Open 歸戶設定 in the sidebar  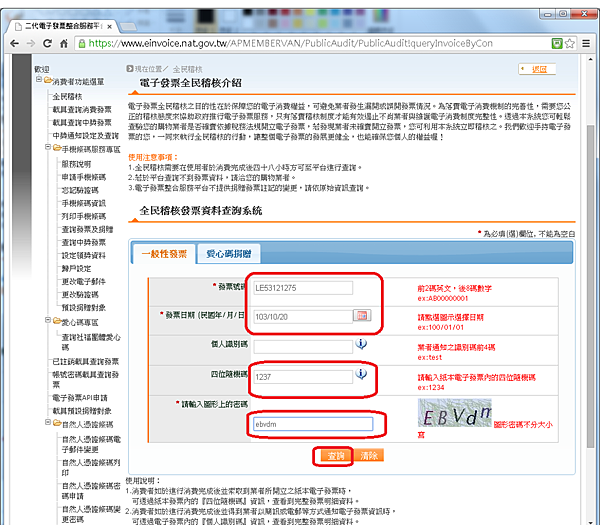click(76, 268)
